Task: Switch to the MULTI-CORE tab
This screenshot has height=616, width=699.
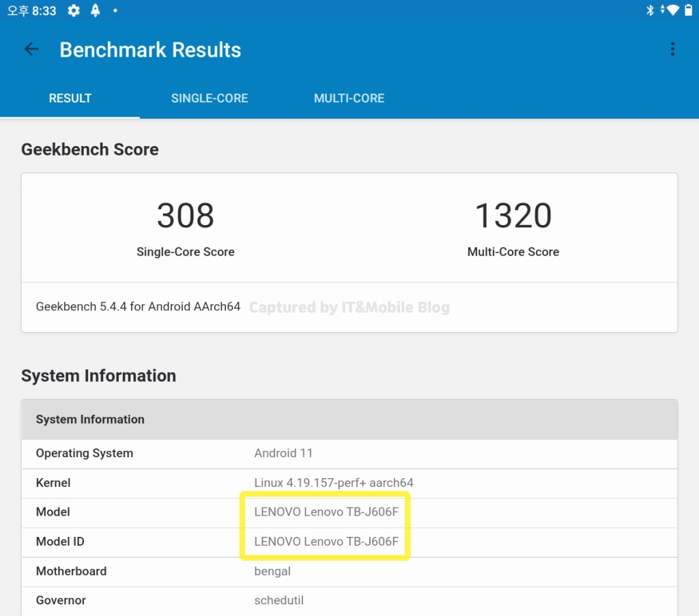Action: (349, 98)
